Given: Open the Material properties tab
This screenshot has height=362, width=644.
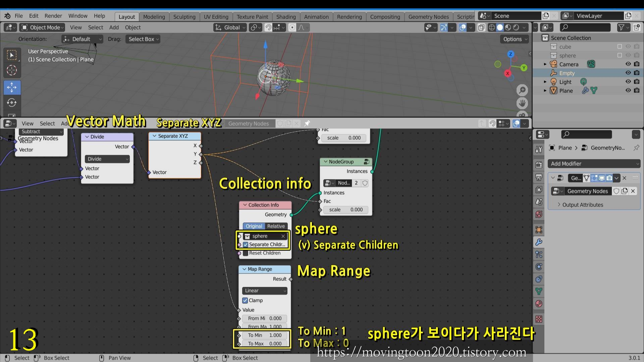Looking at the screenshot, I should pyautogui.click(x=539, y=304).
